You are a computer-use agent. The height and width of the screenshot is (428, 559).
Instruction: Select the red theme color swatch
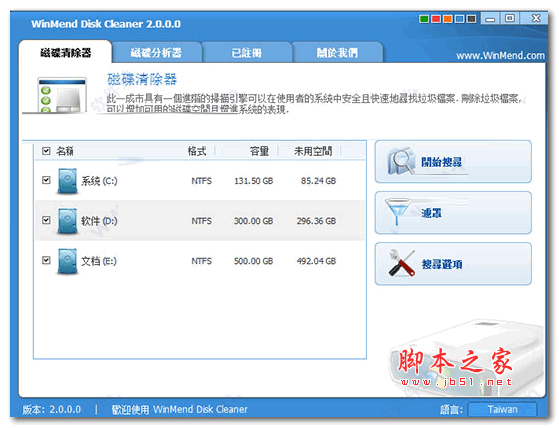click(436, 19)
